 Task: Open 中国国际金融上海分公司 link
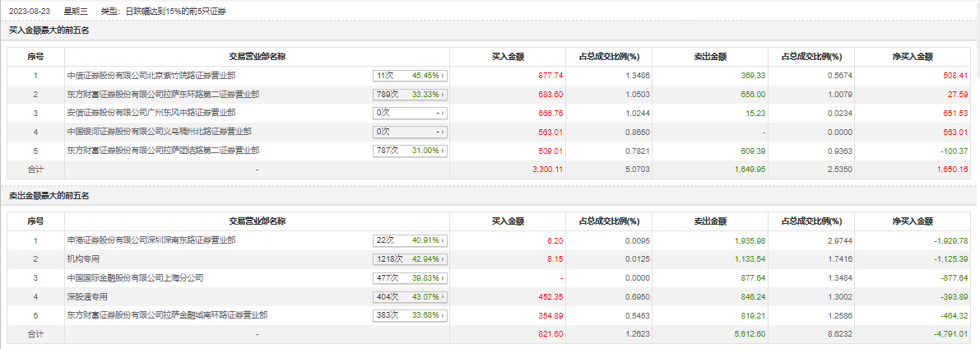135,278
